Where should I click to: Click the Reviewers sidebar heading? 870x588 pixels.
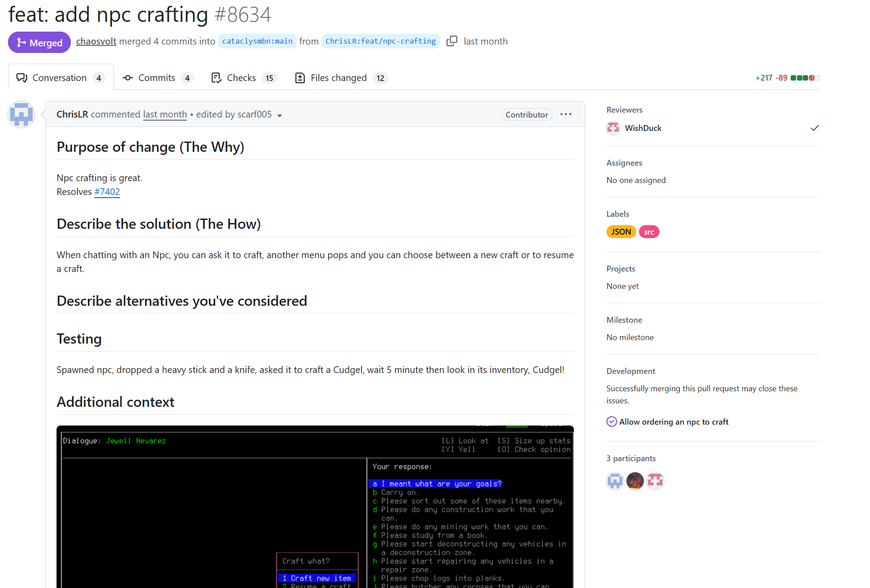click(624, 109)
